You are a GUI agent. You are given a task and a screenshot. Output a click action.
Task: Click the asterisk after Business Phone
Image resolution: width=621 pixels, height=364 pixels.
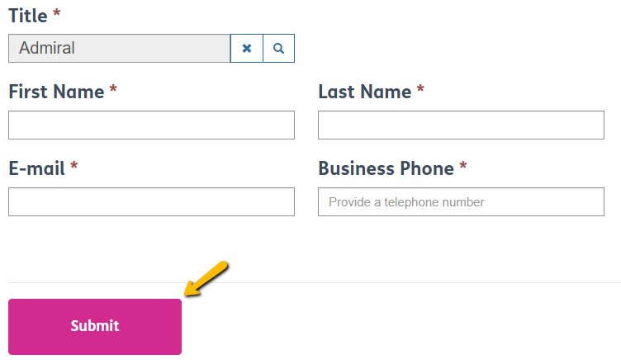[463, 168]
